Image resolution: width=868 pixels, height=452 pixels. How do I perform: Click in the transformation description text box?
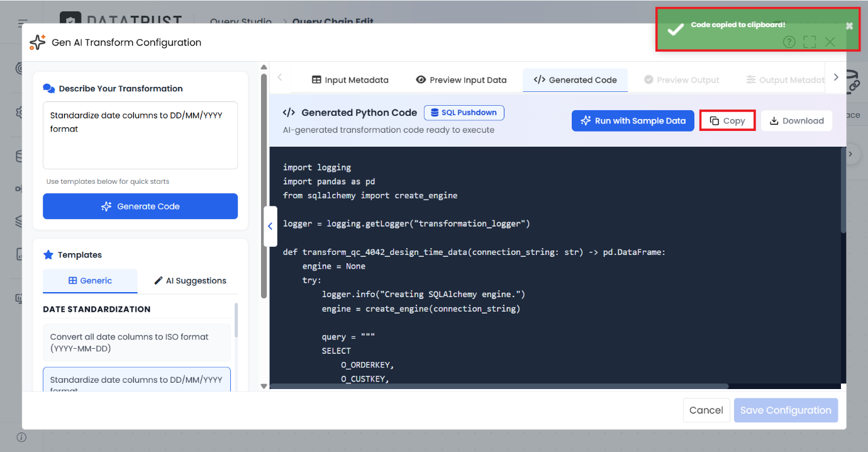pyautogui.click(x=140, y=135)
